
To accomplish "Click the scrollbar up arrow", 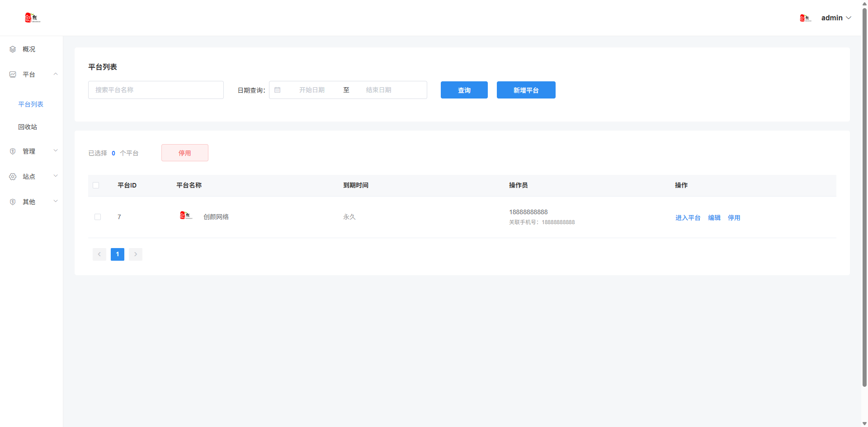I will point(864,3).
